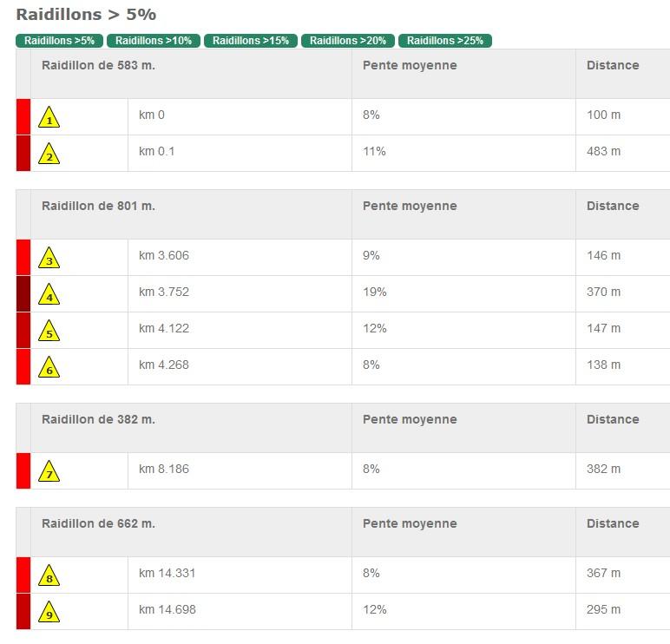The height and width of the screenshot is (644, 670).
Task: Click the Raidillon de 662 m. header
Action: click(98, 523)
